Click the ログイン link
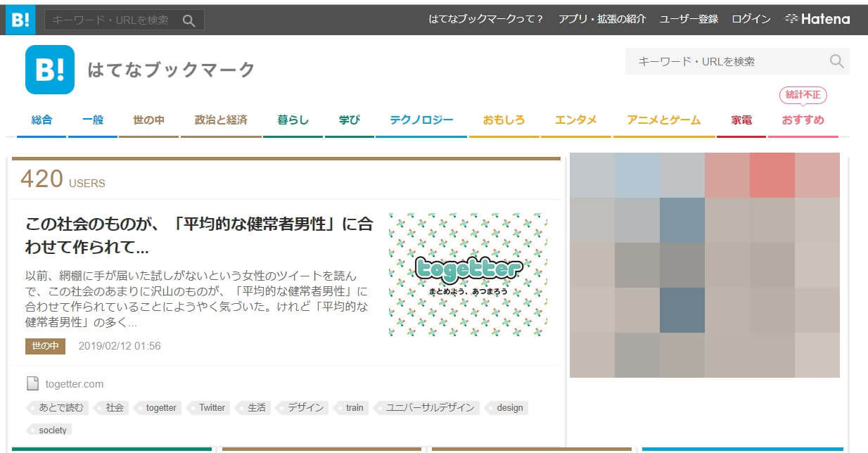Viewport: 868px width, 453px height. click(x=751, y=19)
